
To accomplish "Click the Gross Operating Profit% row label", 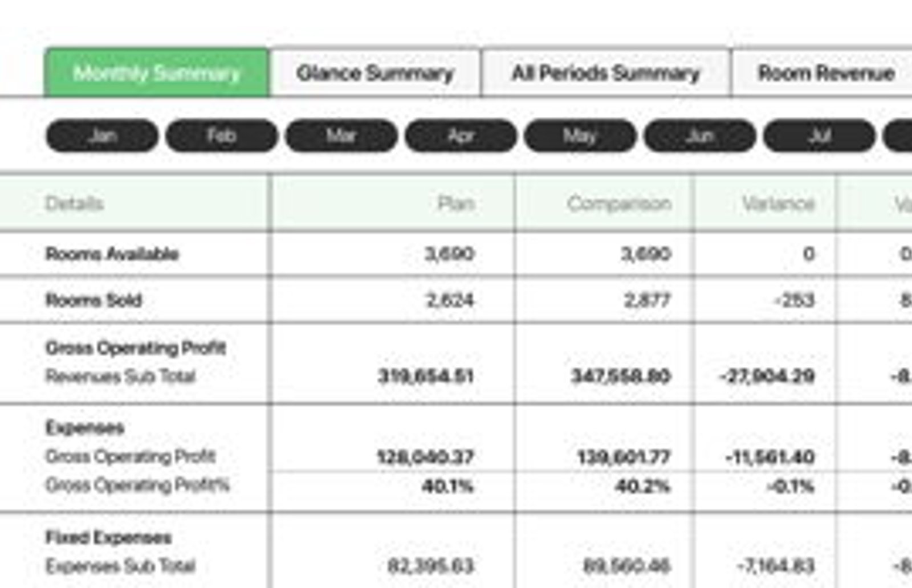I will point(137,485).
